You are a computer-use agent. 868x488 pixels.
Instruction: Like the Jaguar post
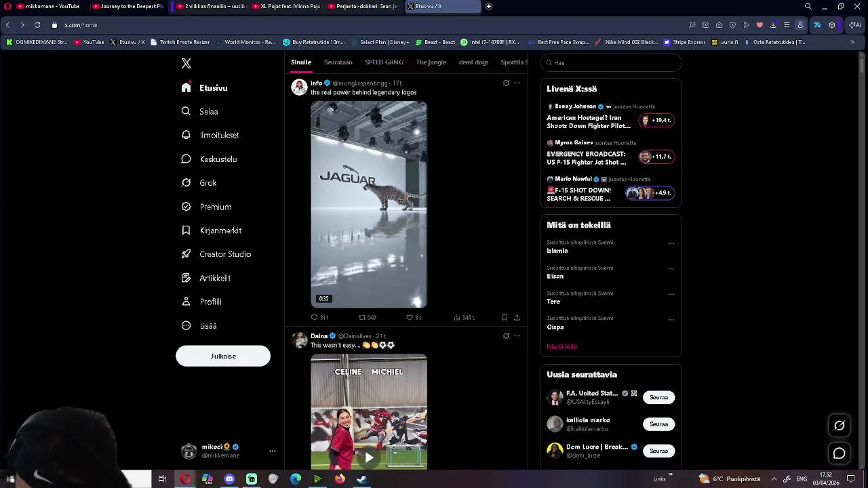410,317
